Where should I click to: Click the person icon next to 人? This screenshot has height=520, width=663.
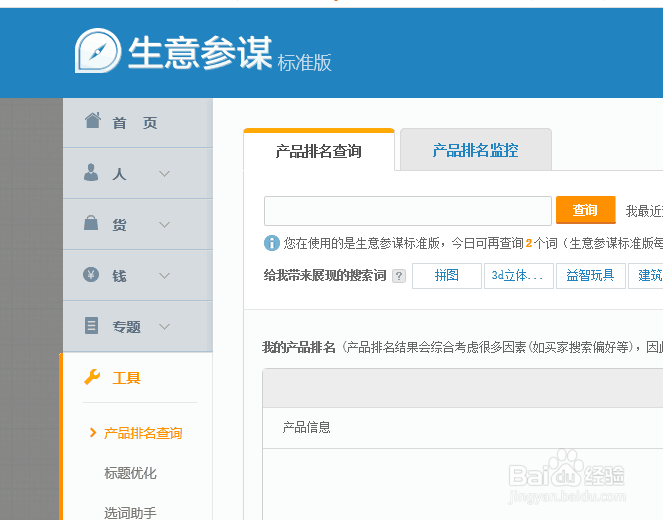[x=91, y=172]
